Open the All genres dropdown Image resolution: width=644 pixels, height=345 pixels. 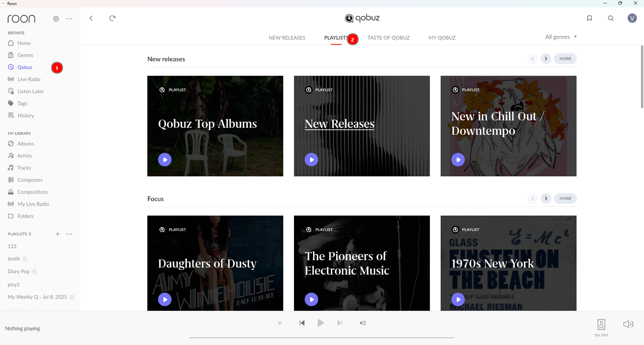(561, 37)
